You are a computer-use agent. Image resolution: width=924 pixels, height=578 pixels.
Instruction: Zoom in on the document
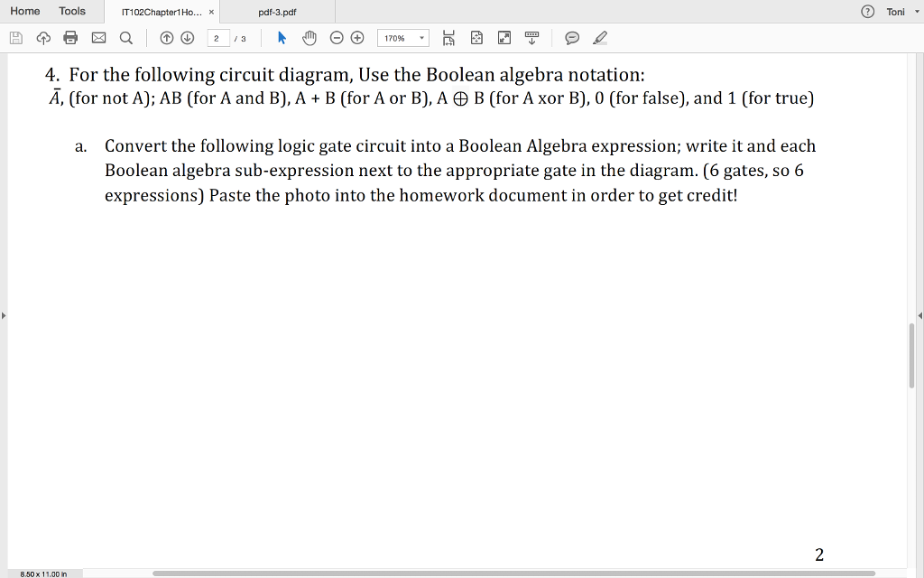(x=356, y=38)
